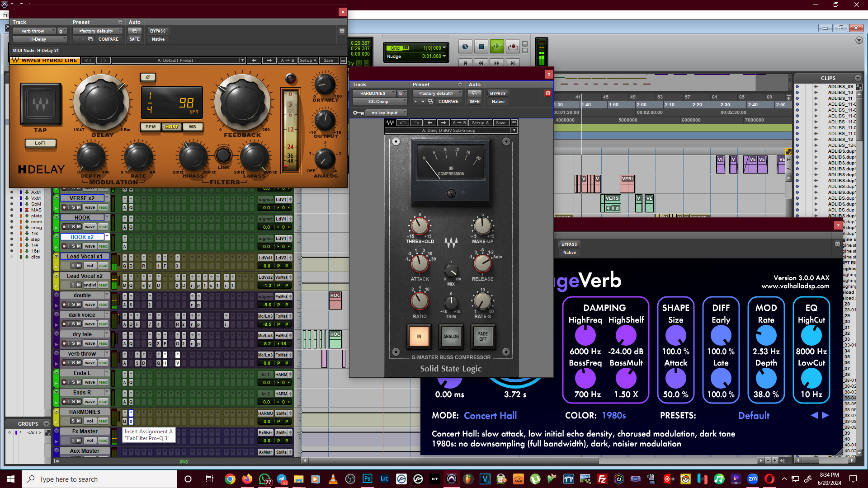Click the Fast Forward transport button
Viewport: 868px width, 488px height.
coord(497,63)
